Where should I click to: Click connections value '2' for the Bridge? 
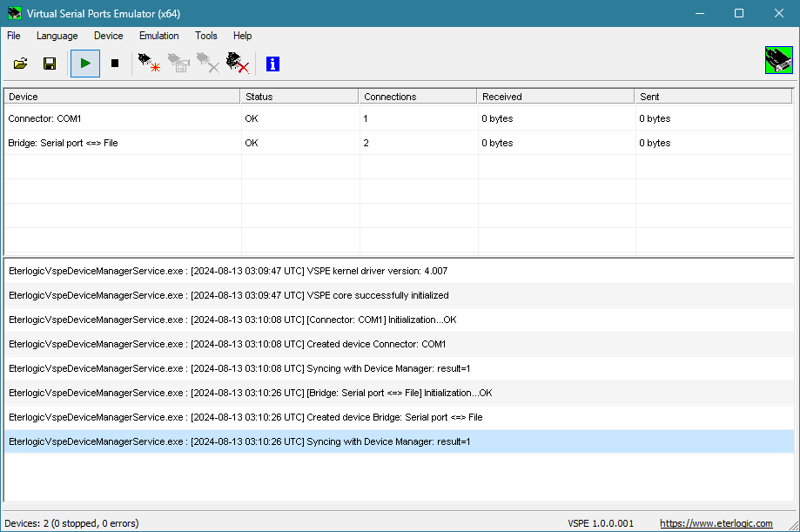pos(366,143)
